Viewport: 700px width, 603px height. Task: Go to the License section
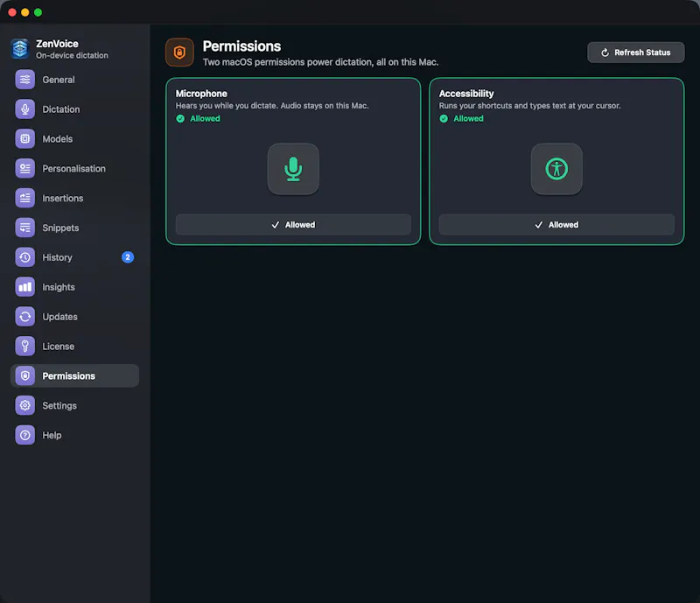point(74,347)
